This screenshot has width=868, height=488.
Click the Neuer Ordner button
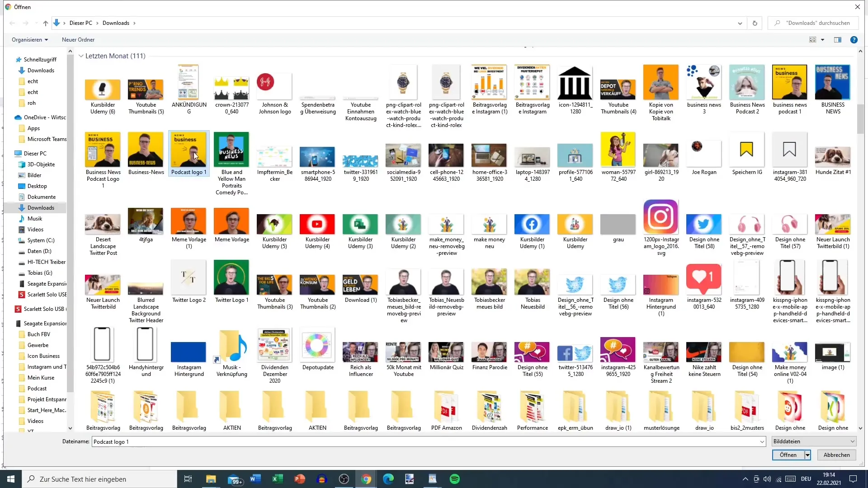[x=78, y=39]
